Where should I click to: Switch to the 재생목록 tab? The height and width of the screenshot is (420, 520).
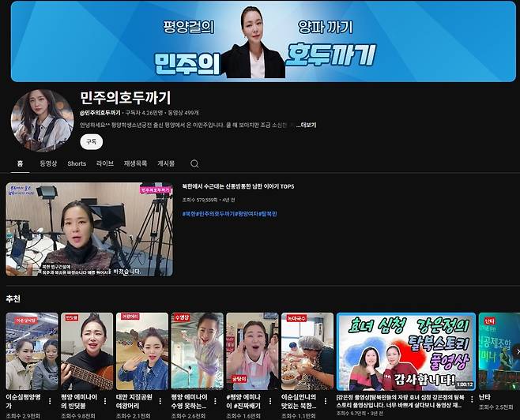point(135,163)
